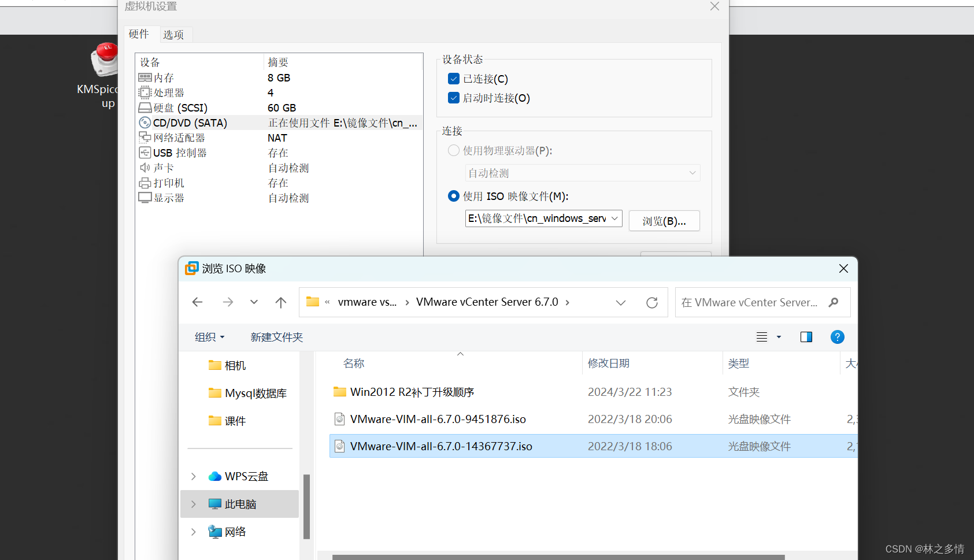Image resolution: width=974 pixels, height=560 pixels.
Task: Click the KMSpico desktop icon
Action: [105, 60]
